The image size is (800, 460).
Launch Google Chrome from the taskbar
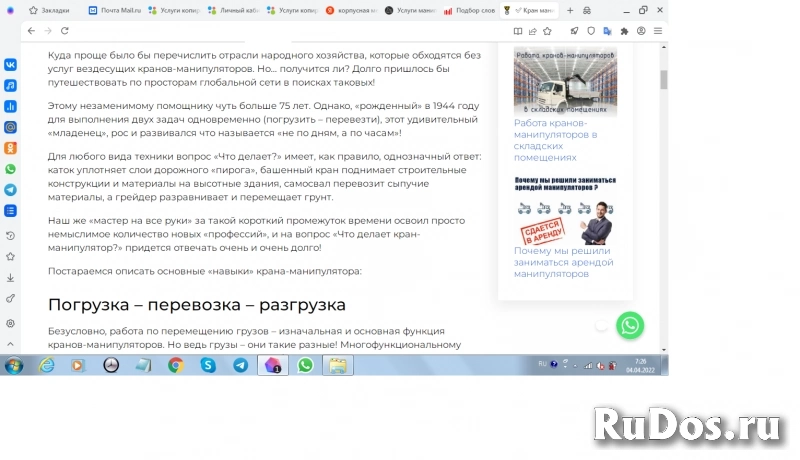tap(176, 365)
